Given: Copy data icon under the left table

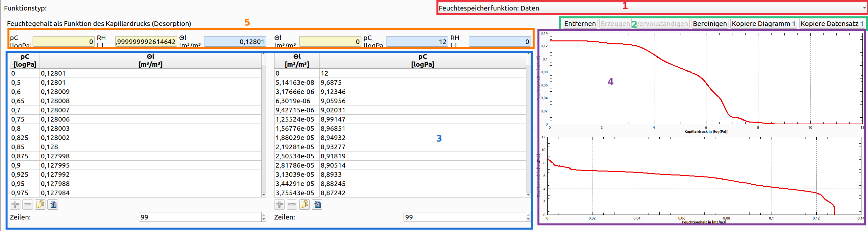Looking at the screenshot, I should point(40,204).
